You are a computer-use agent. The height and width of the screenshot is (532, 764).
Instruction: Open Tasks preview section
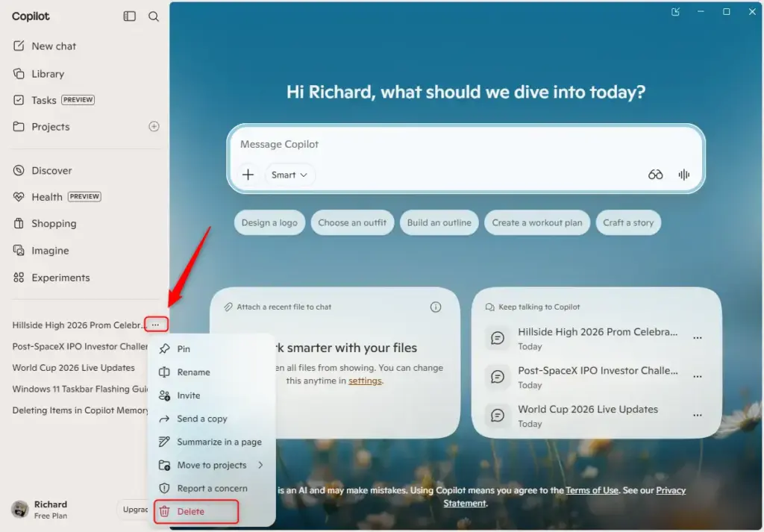click(x=54, y=100)
